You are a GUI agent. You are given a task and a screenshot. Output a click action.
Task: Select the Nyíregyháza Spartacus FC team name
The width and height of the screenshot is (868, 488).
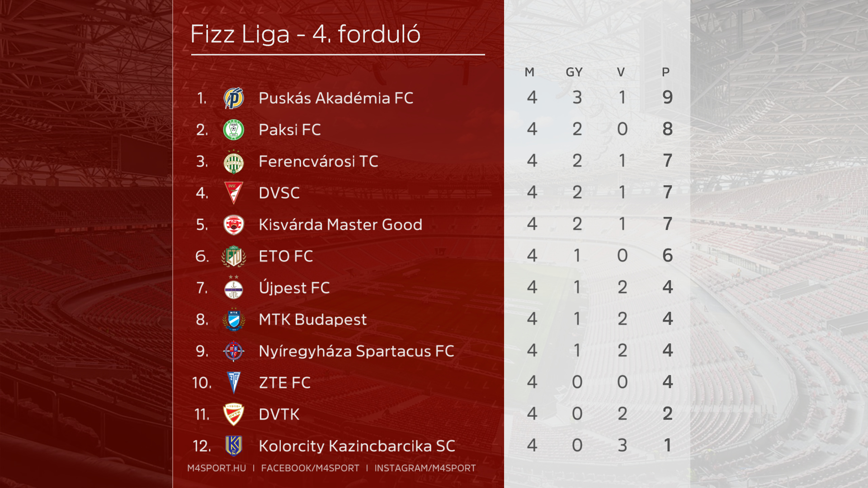[356, 351]
